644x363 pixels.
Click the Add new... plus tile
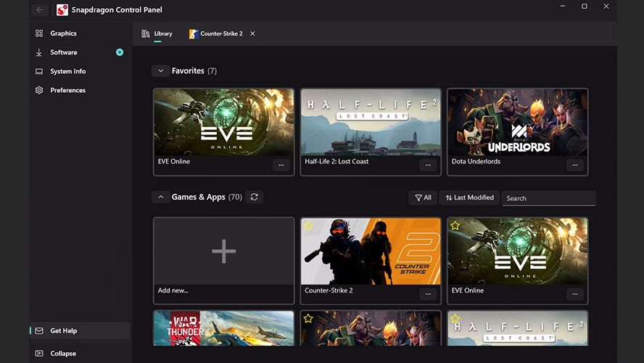[224, 251]
